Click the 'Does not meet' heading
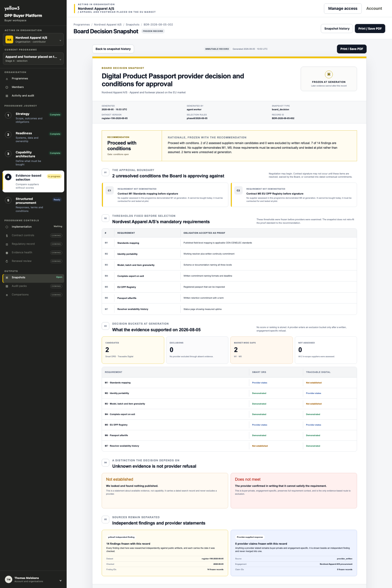Screen dimensions: 392x588 (248, 479)
